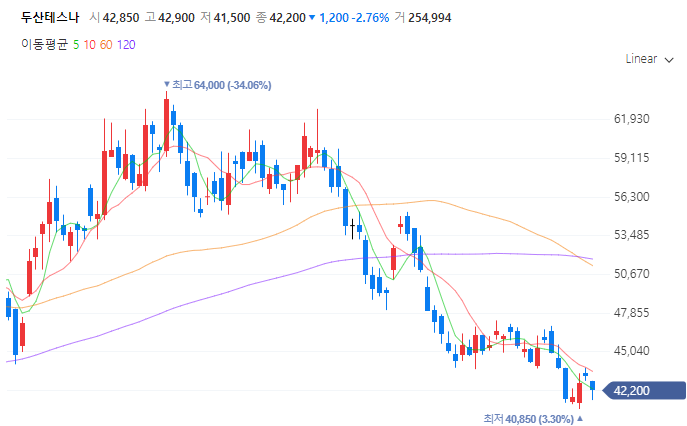
Task: Click the 두산테스나 stock name
Action: pyautogui.click(x=50, y=18)
